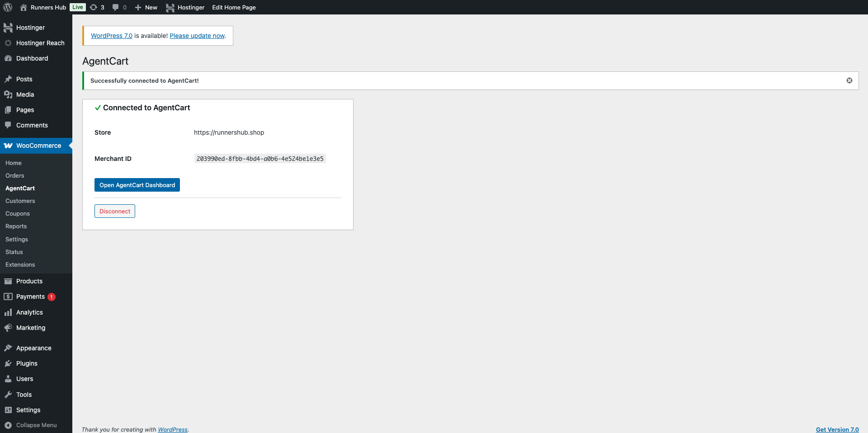Image resolution: width=868 pixels, height=433 pixels.
Task: Click the AgentCart page title
Action: pyautogui.click(x=105, y=61)
